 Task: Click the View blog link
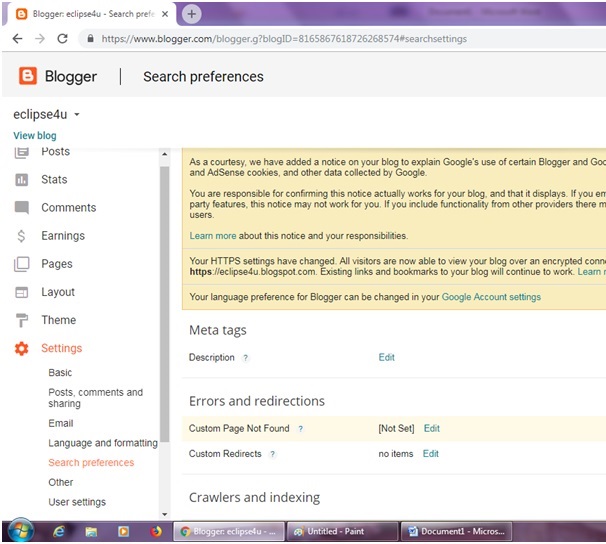(35, 136)
